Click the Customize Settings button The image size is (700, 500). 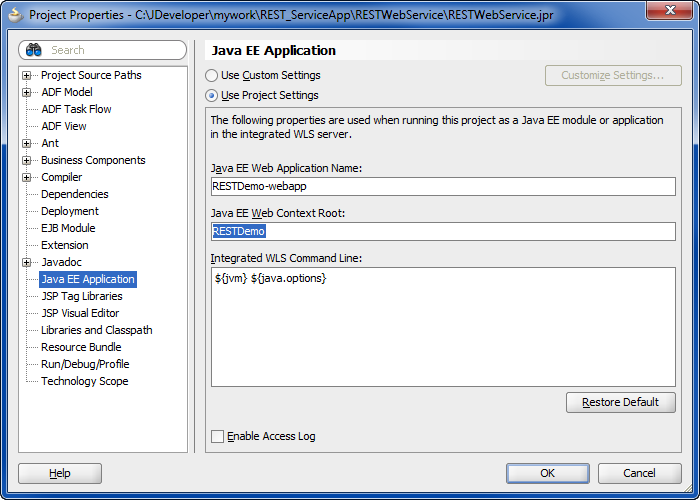[613, 75]
